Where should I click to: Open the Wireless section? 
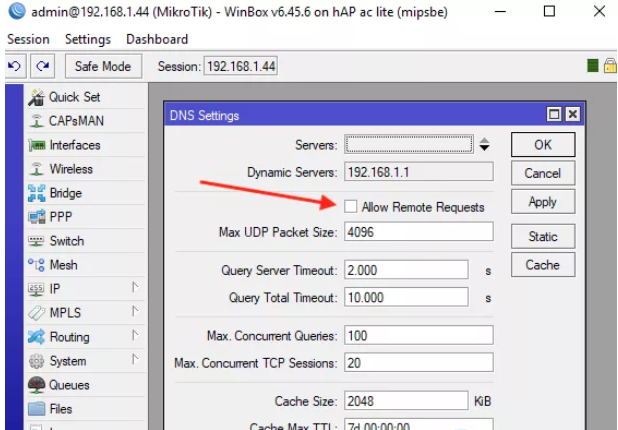(x=70, y=169)
